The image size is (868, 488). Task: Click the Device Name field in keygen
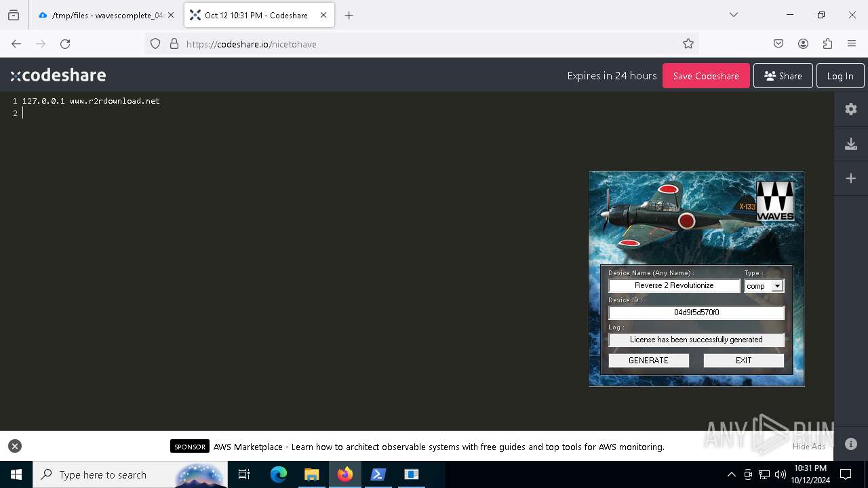pos(674,285)
